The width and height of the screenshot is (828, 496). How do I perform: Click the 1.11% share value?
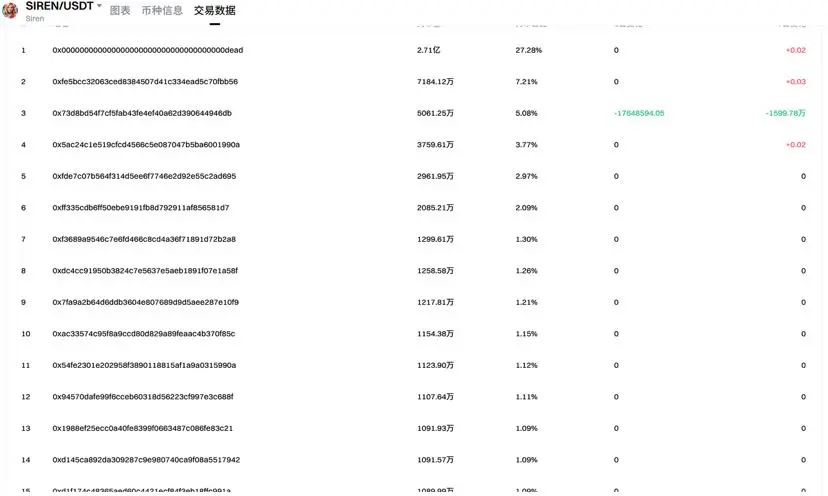pyautogui.click(x=526, y=397)
